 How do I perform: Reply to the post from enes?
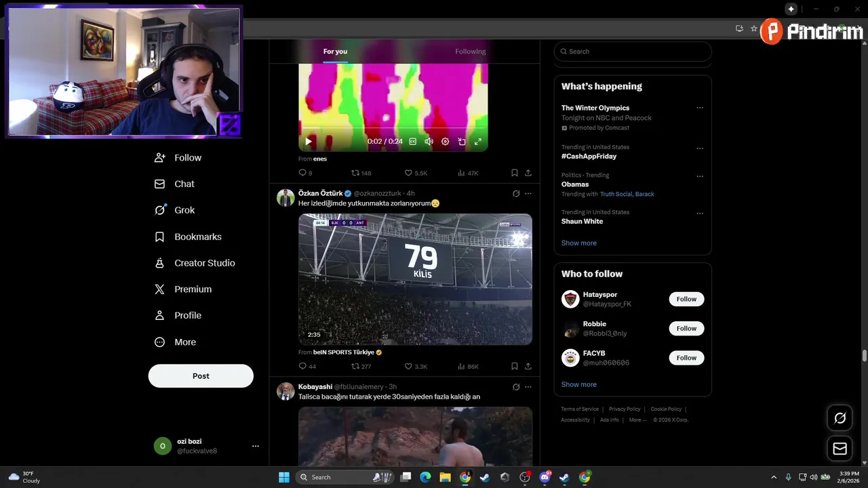coord(305,173)
